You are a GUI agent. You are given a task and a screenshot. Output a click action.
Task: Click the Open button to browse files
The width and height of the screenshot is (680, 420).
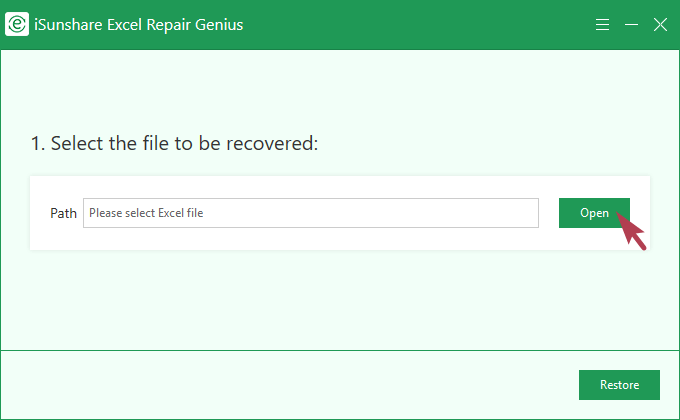pos(594,213)
